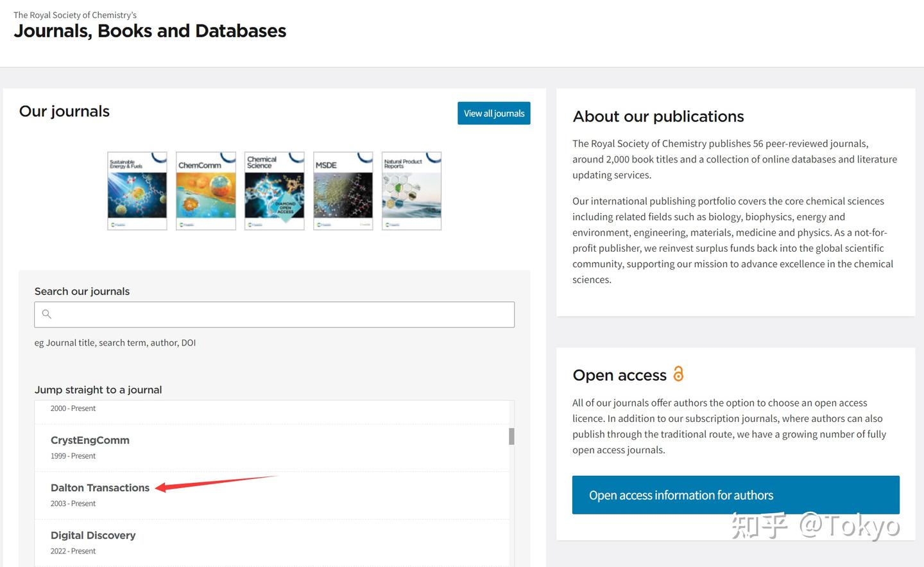
Task: Open the ChemComm journal cover
Action: click(206, 191)
